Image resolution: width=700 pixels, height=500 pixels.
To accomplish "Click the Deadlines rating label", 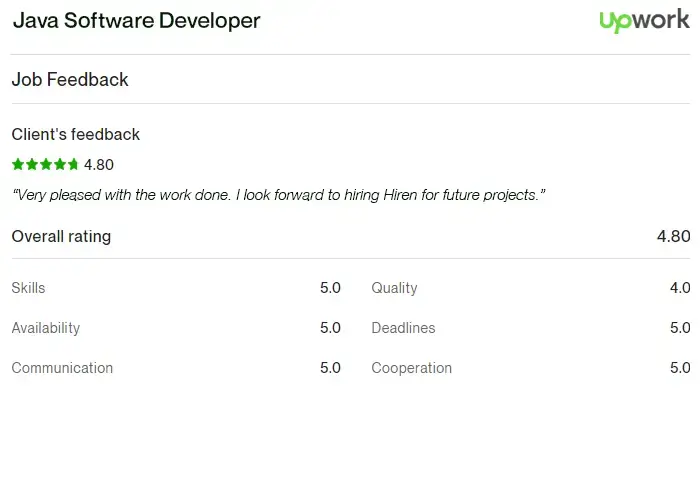I will (403, 328).
